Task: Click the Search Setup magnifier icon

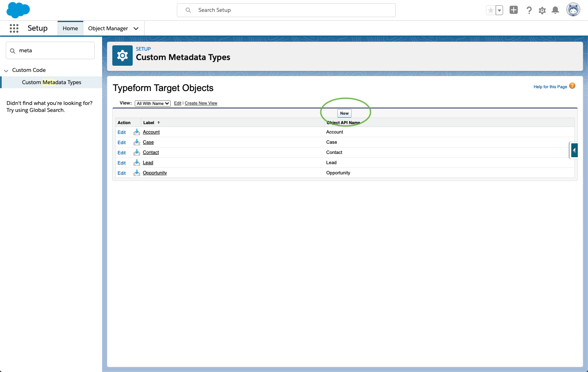Action: tap(188, 10)
